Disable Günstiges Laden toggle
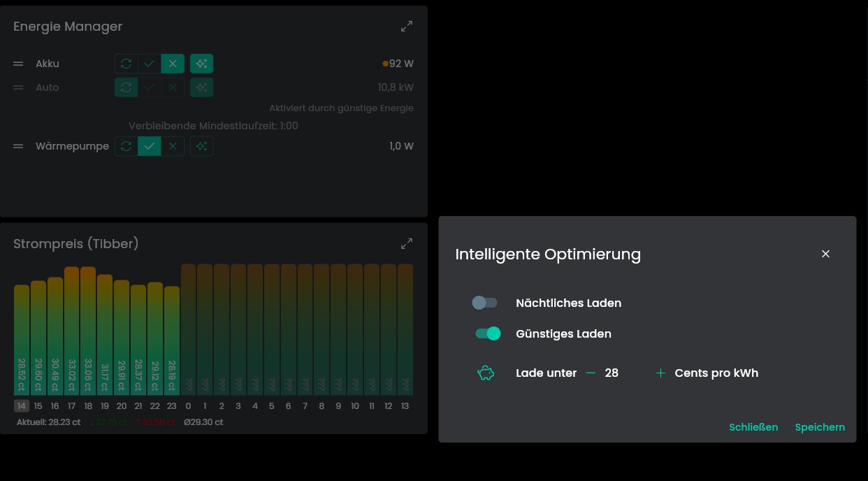Screen dimensions: 868x481 click(x=488, y=333)
